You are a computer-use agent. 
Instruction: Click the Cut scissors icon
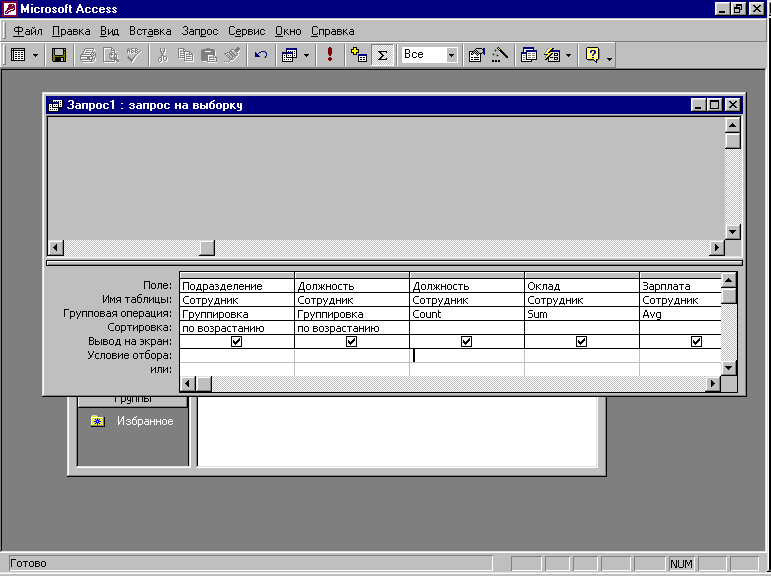coord(162,55)
